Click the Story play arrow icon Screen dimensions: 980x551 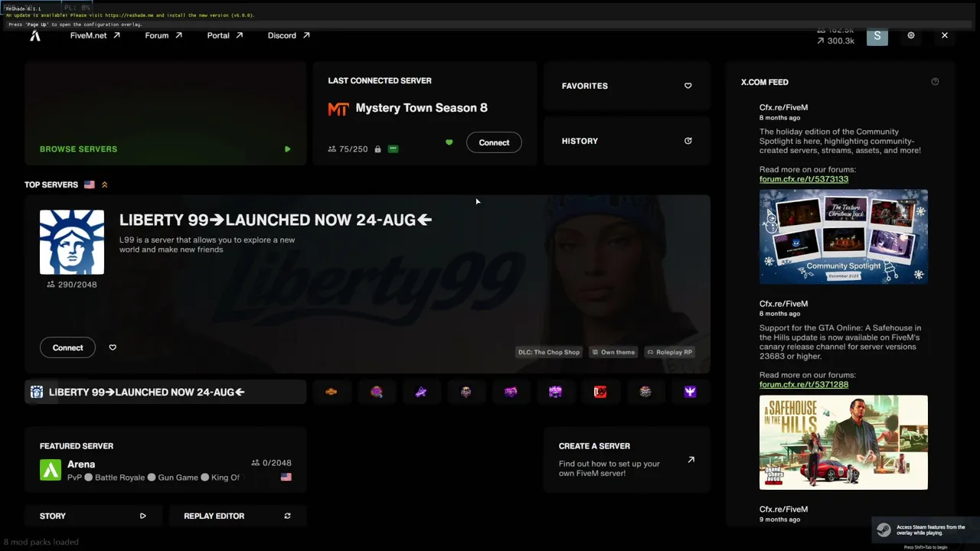tap(142, 516)
